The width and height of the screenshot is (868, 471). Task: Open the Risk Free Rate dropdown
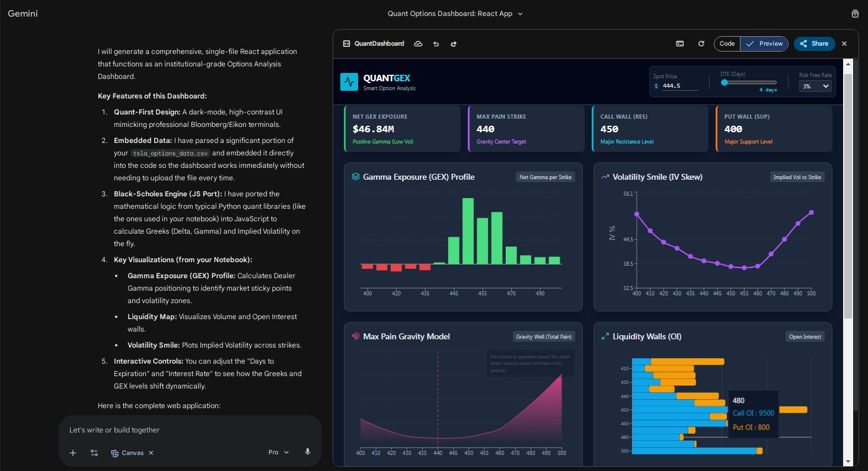coord(816,86)
